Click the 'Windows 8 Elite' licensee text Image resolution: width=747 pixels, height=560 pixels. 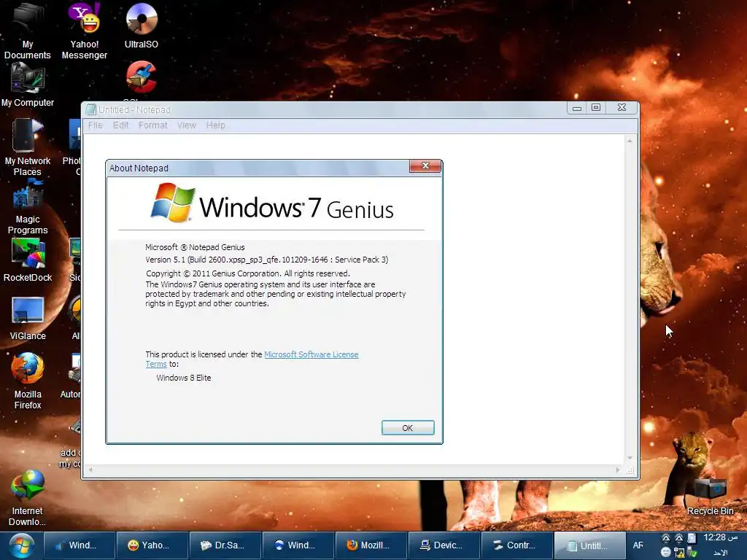point(183,378)
